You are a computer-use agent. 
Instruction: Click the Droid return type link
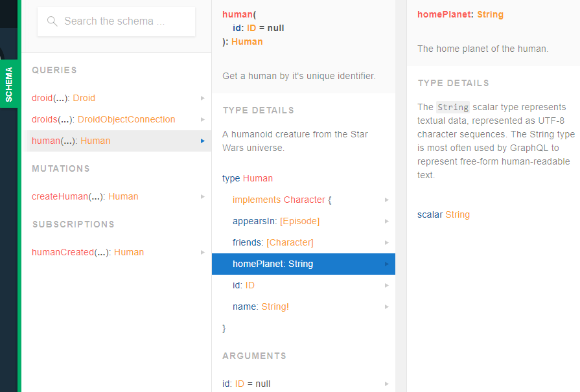83,98
